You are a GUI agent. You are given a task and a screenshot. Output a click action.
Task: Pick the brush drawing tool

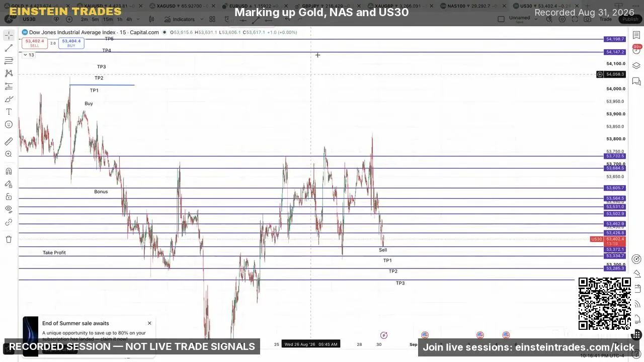tap(9, 99)
